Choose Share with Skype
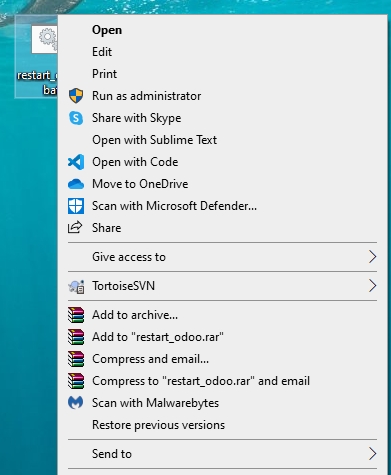The width and height of the screenshot is (391, 475). tap(222, 118)
